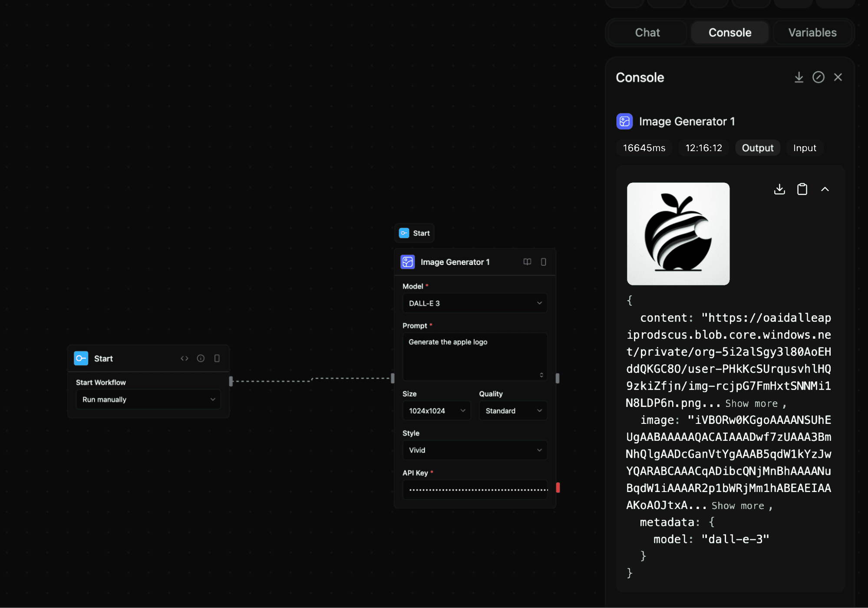Open documentation for Image Generator 1 node

coord(527,262)
